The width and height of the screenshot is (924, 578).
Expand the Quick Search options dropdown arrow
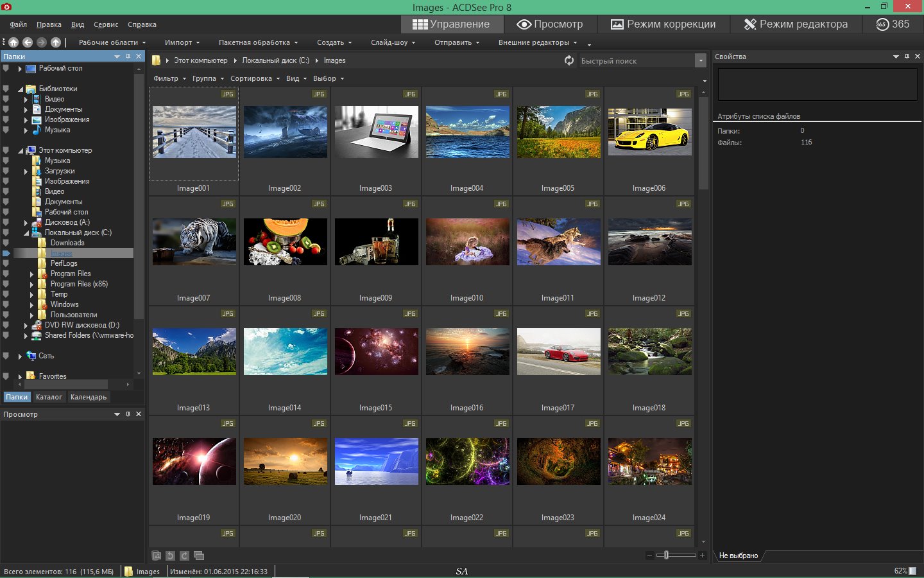click(x=700, y=60)
